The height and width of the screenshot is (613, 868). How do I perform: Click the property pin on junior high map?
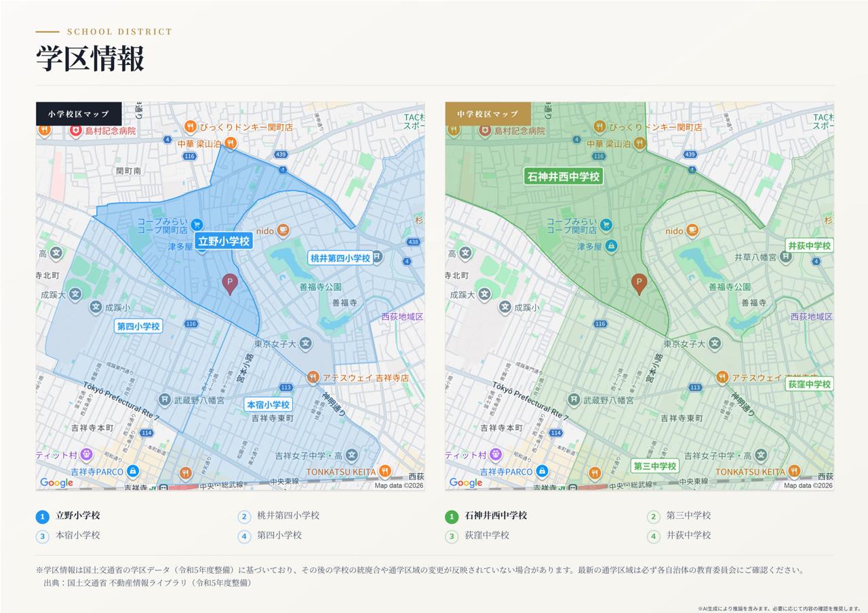pos(639,284)
